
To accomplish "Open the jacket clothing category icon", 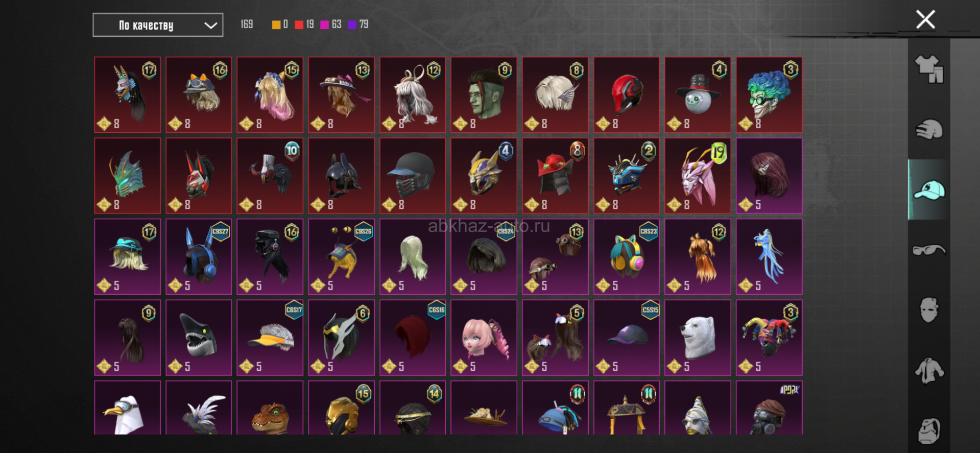I will click(x=929, y=370).
